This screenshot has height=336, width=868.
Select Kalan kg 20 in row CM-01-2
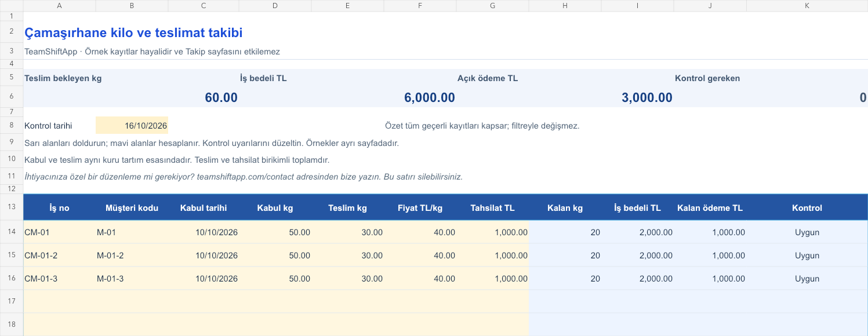(565, 255)
